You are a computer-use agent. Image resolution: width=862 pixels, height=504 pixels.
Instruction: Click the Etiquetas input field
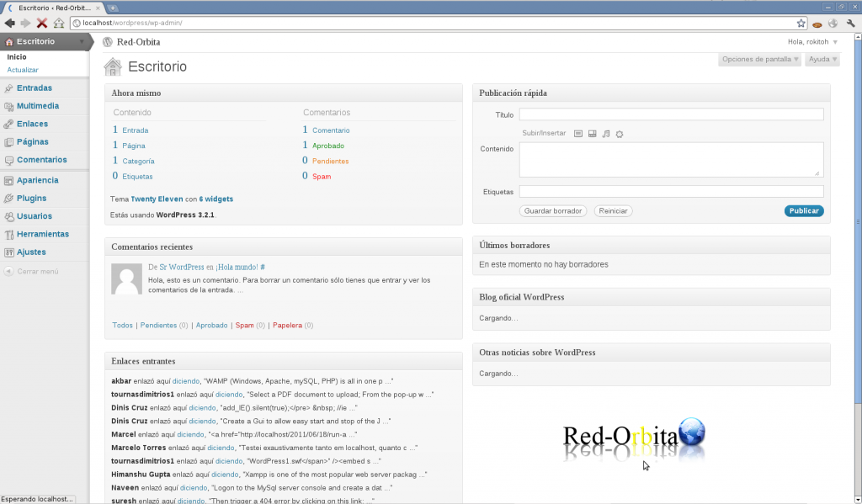click(671, 191)
